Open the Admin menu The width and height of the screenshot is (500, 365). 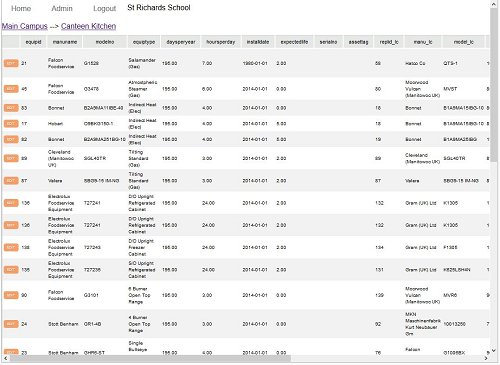pyautogui.click(x=62, y=8)
